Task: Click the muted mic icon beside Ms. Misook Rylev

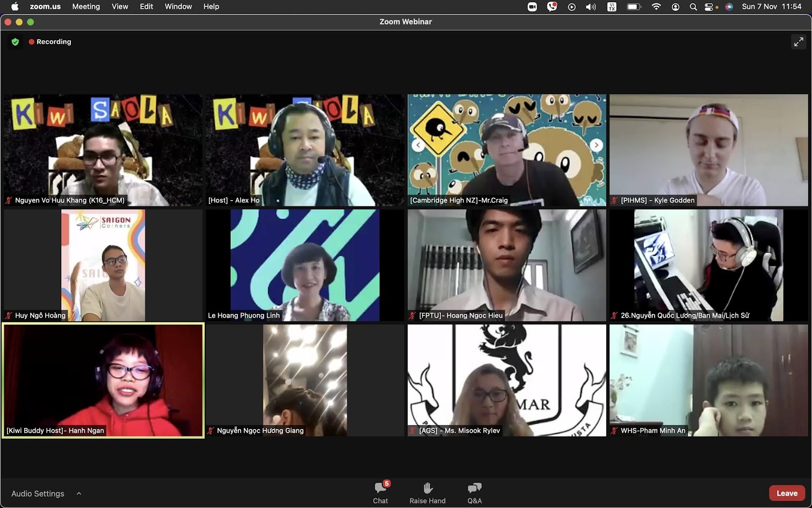Action: point(412,431)
